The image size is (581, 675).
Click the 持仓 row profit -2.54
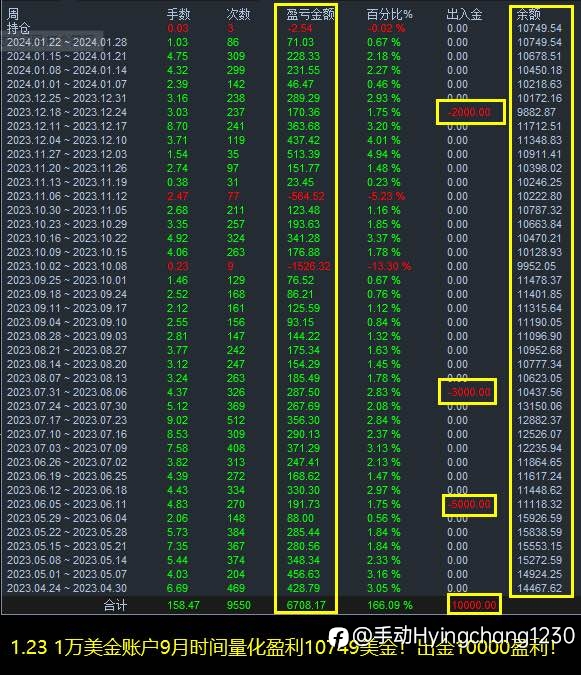click(300, 28)
